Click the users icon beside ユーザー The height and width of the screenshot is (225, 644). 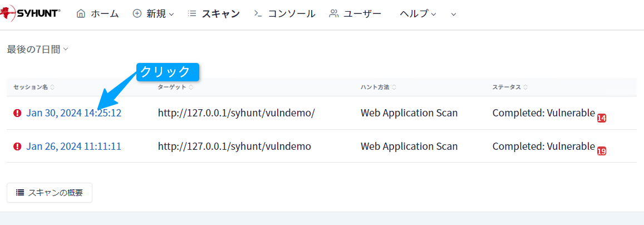tap(334, 13)
